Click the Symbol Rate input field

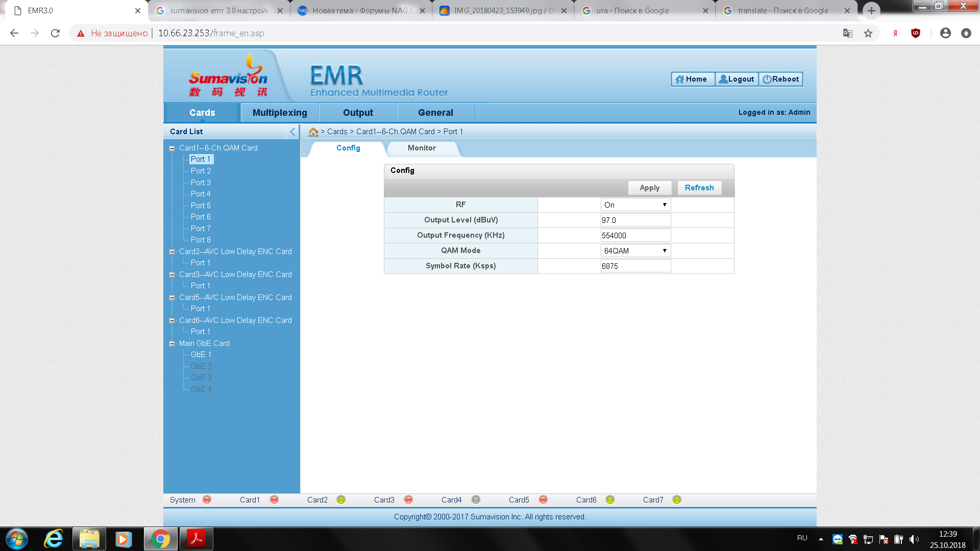point(635,266)
